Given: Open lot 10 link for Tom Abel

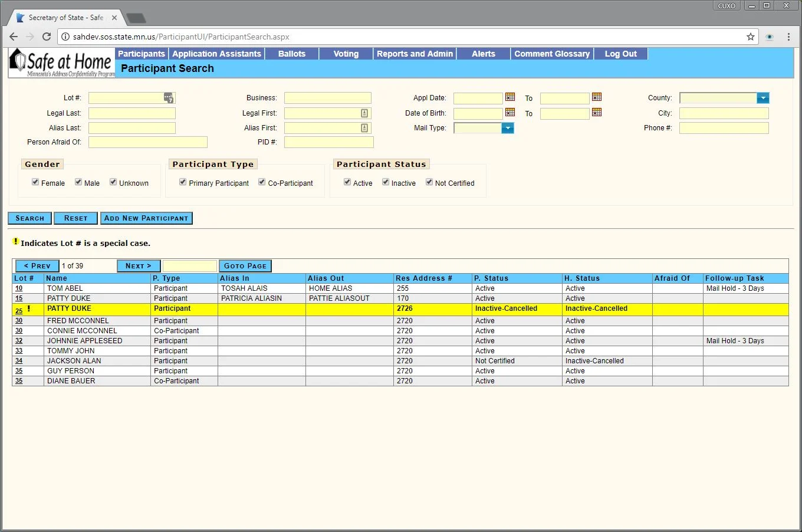Looking at the screenshot, I should (x=19, y=288).
